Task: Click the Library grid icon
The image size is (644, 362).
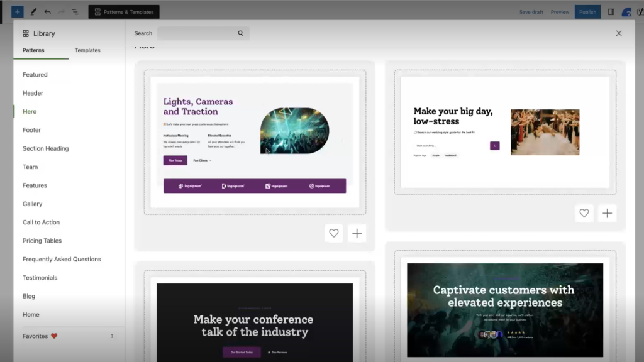Action: point(26,34)
